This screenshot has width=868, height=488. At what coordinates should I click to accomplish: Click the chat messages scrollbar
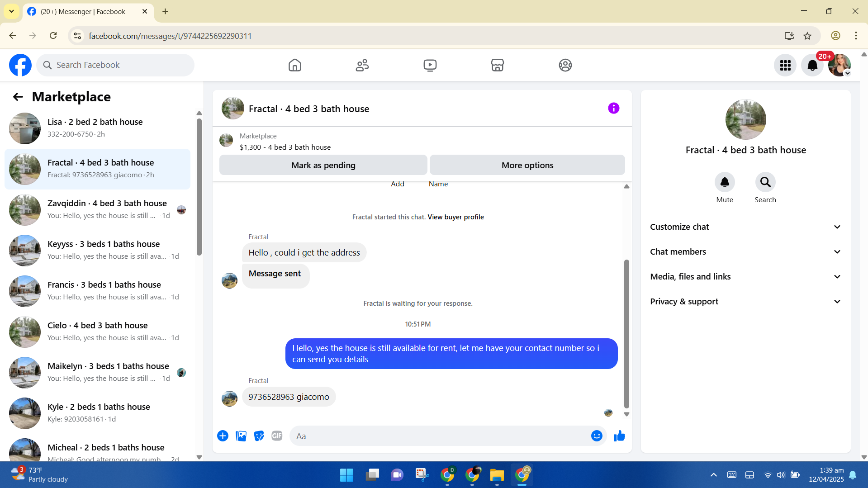[x=626, y=334]
